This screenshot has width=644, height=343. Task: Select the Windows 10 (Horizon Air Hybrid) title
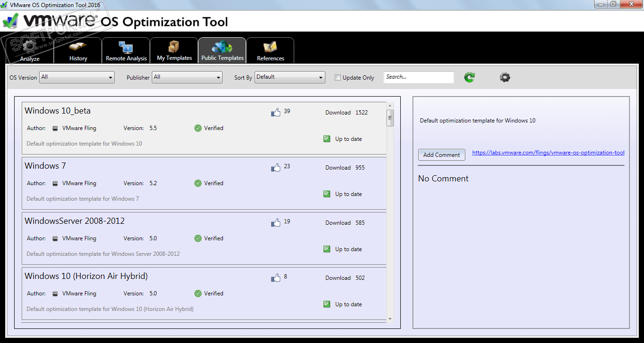click(x=86, y=276)
